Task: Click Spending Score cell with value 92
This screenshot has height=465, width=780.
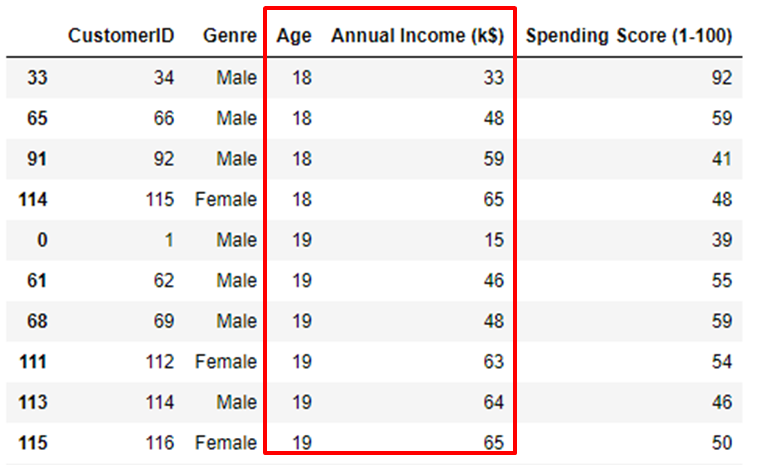Action: pyautogui.click(x=721, y=77)
